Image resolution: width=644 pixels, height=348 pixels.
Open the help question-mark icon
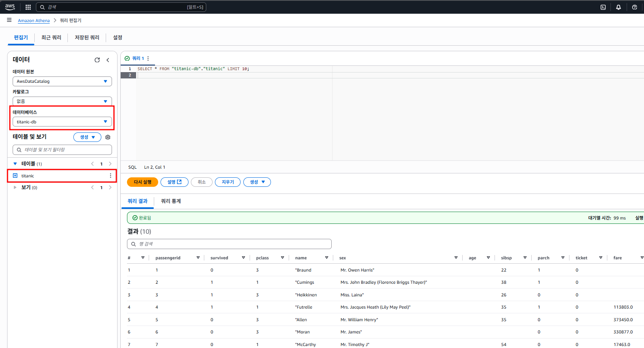click(635, 7)
